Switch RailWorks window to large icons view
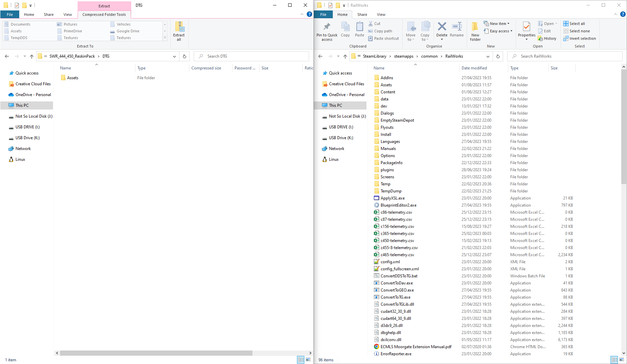Viewport: 627px width, 364px height. pyautogui.click(x=622, y=360)
